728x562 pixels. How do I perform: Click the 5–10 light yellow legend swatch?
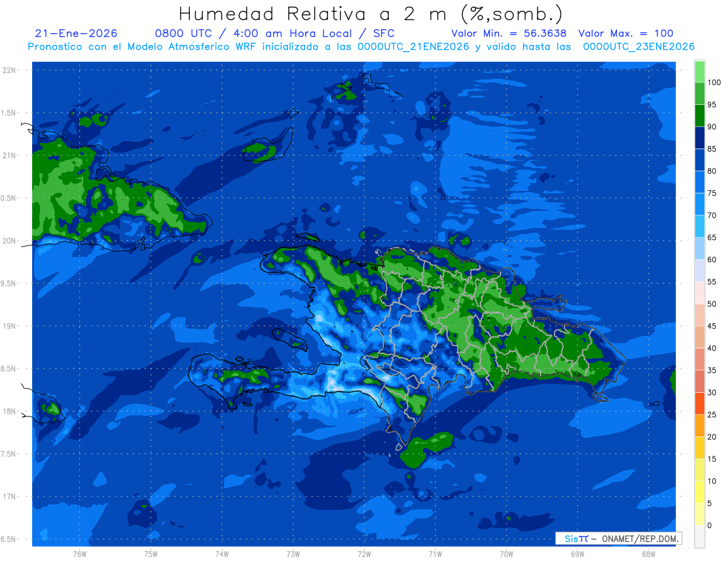pyautogui.click(x=699, y=492)
